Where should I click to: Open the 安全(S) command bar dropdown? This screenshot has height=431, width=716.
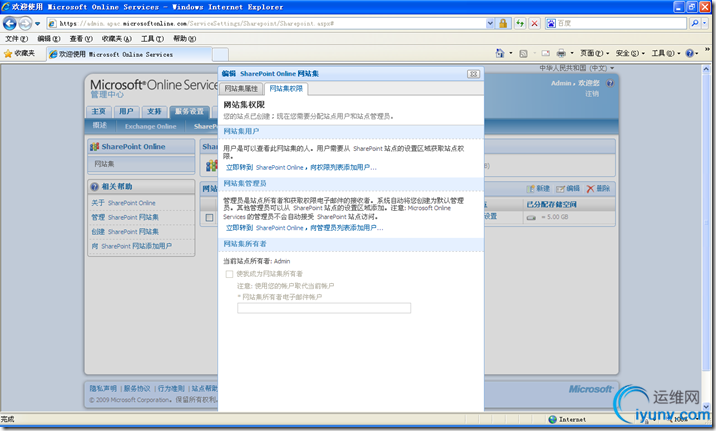click(630, 53)
